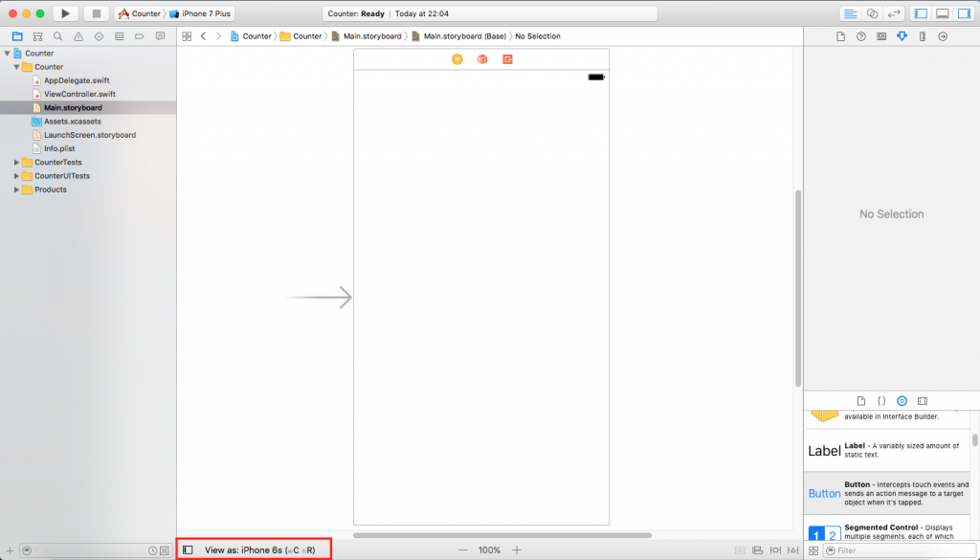The width and height of the screenshot is (980, 560).
Task: Toggle the Debug area visibility
Action: click(942, 13)
